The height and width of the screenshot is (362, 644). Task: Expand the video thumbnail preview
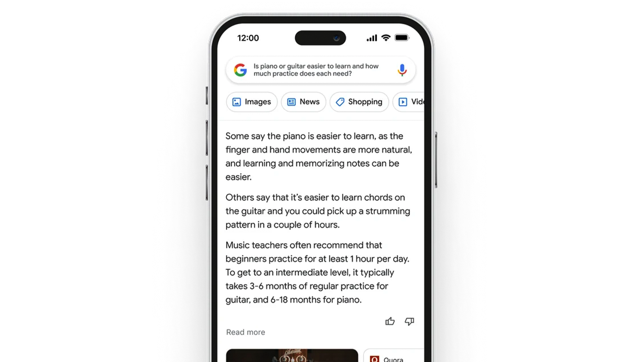click(291, 355)
